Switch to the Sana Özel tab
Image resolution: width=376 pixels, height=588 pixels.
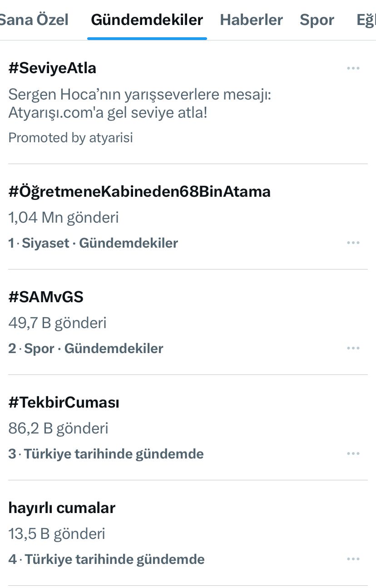(34, 20)
